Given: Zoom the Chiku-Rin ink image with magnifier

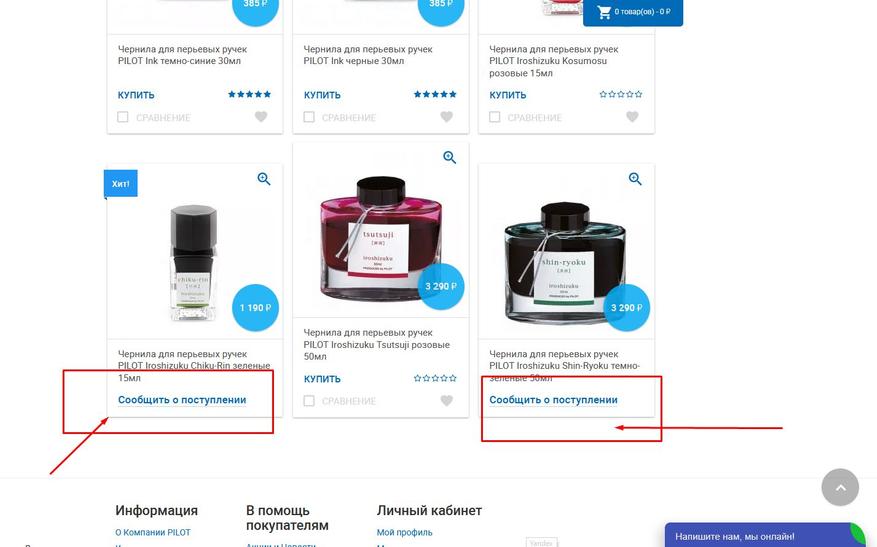Looking at the screenshot, I should point(264,179).
